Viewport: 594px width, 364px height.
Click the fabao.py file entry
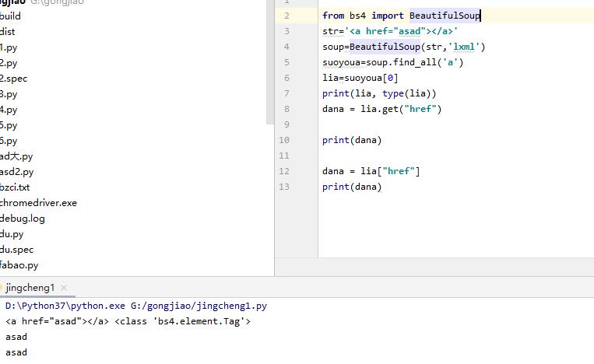pos(19,264)
